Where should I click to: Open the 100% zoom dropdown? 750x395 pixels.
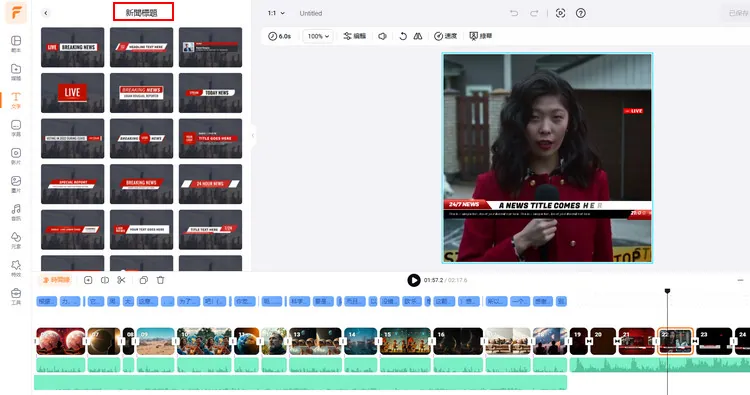point(318,36)
